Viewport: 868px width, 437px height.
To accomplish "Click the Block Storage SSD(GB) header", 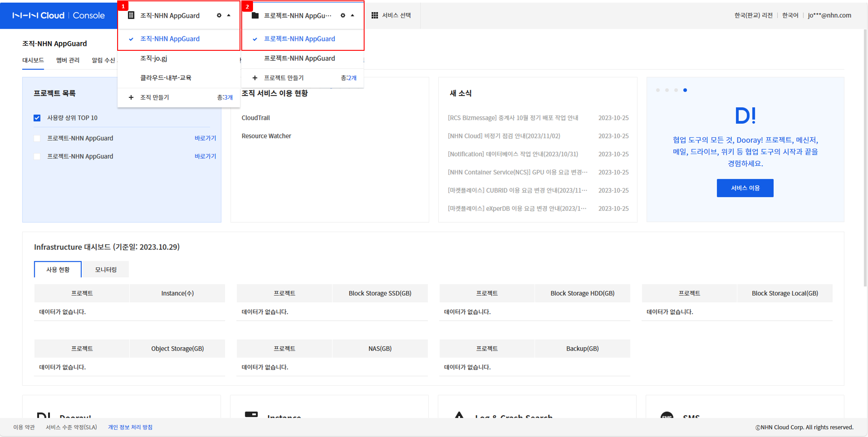I will point(380,294).
